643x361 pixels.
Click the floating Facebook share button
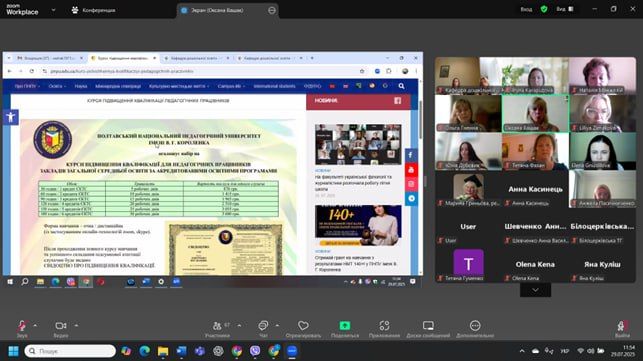(411, 155)
